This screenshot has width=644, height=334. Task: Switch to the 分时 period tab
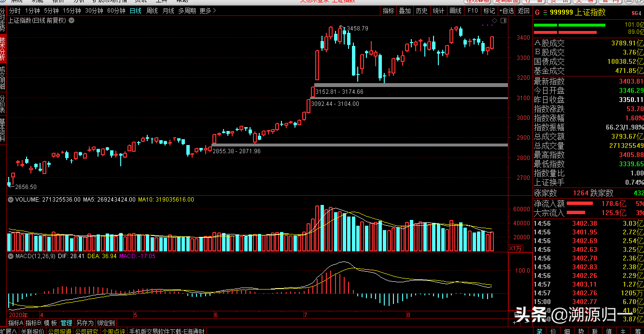tap(14, 11)
